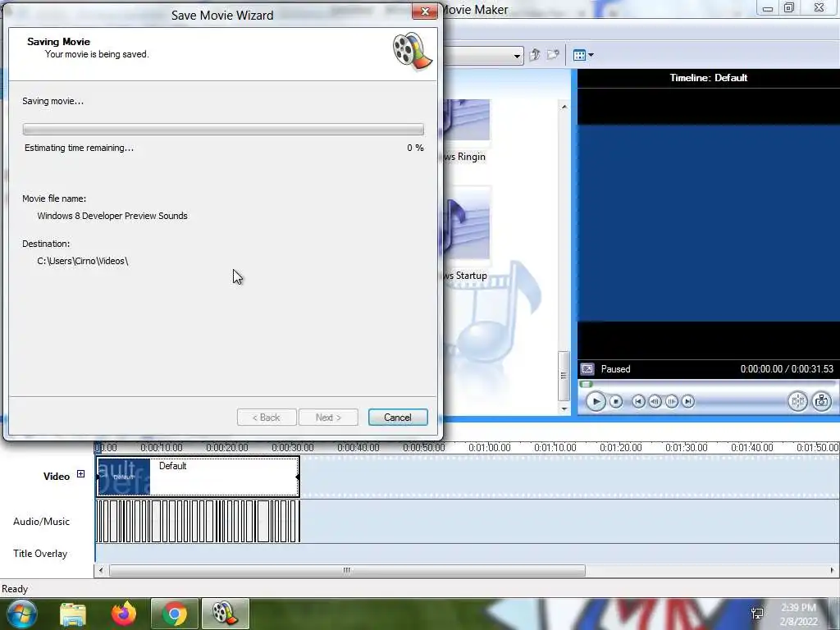The width and height of the screenshot is (840, 630).
Task: Open the Views thumbnail icon
Action: coord(579,55)
